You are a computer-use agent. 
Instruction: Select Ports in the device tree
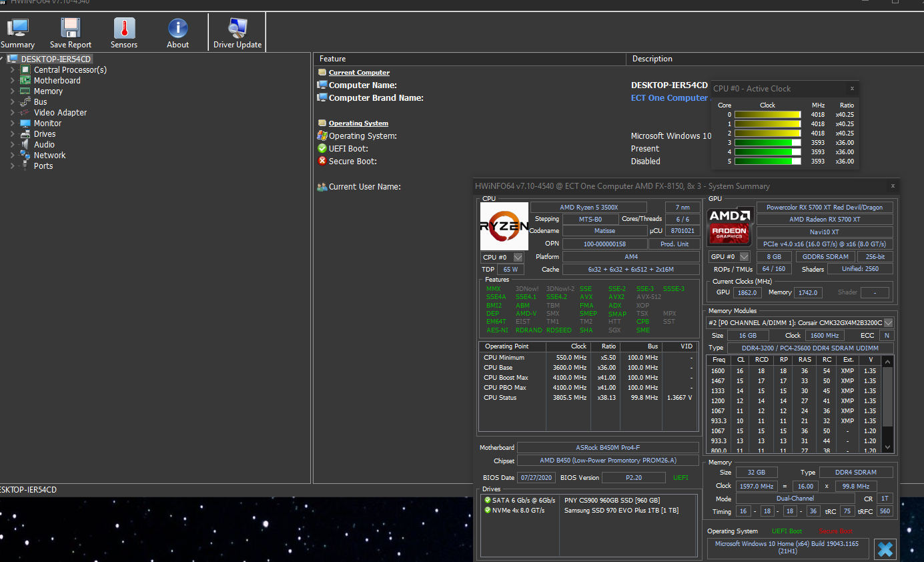[x=43, y=166]
